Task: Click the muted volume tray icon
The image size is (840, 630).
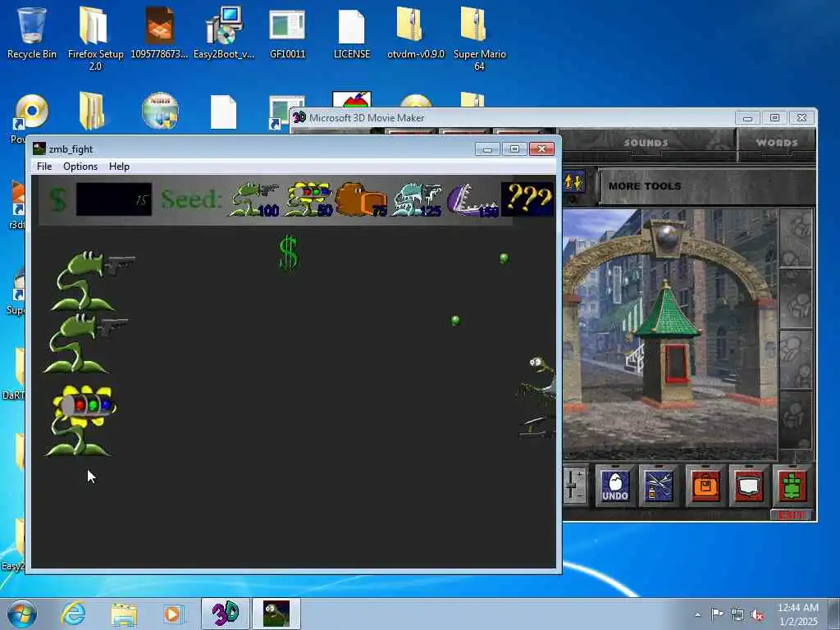Action: coord(757,614)
